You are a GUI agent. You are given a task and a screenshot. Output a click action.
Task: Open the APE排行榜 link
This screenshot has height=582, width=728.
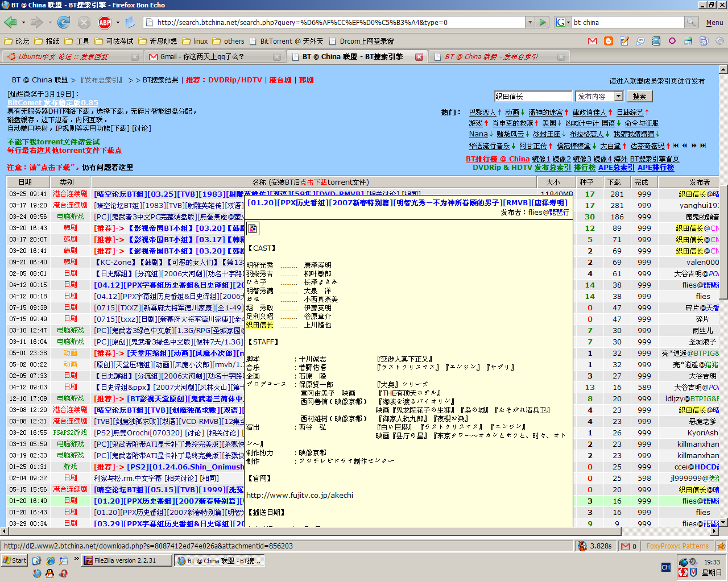point(656,167)
